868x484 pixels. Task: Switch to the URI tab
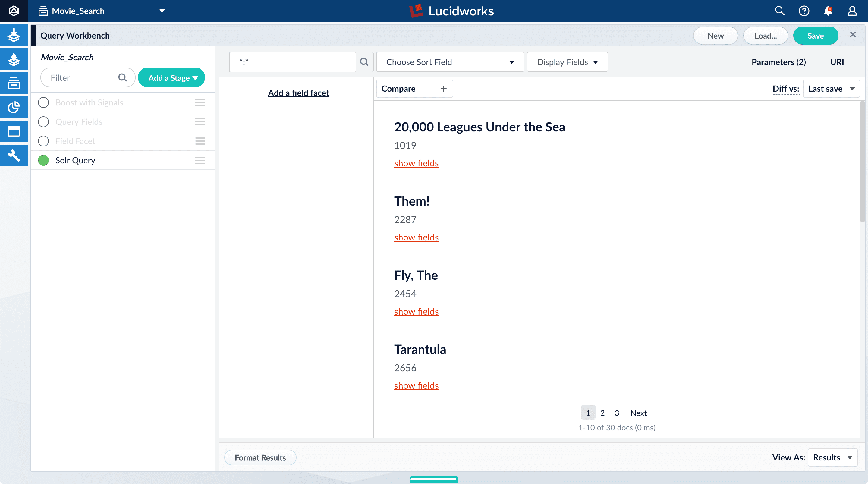[x=837, y=62]
